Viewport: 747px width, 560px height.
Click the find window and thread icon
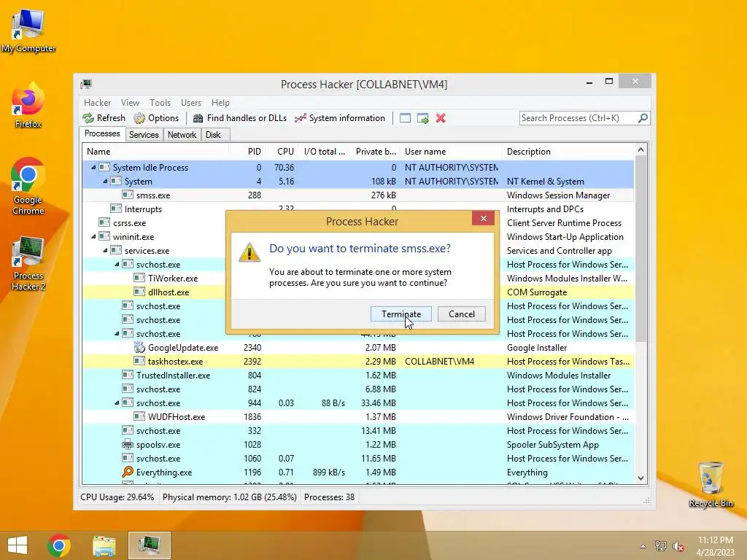pos(422,118)
